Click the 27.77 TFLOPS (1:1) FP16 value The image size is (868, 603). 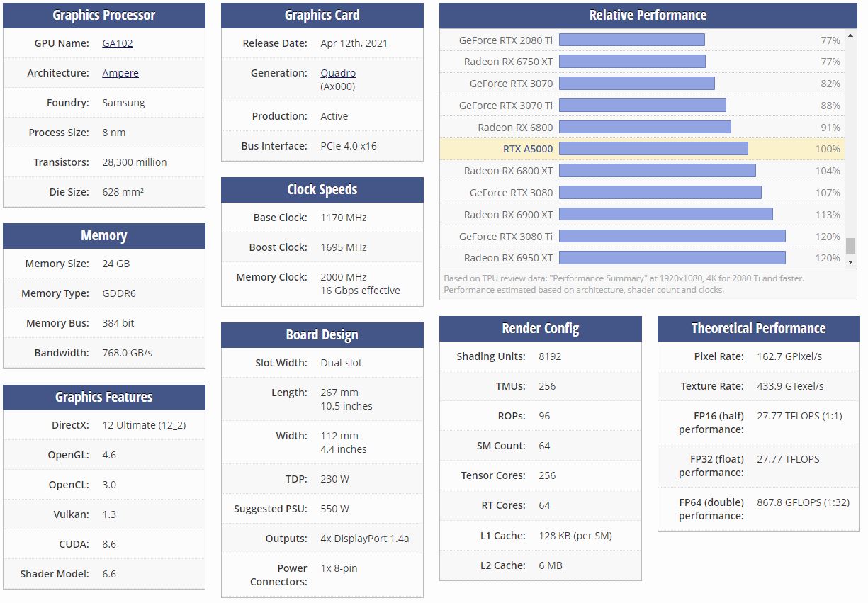click(799, 416)
